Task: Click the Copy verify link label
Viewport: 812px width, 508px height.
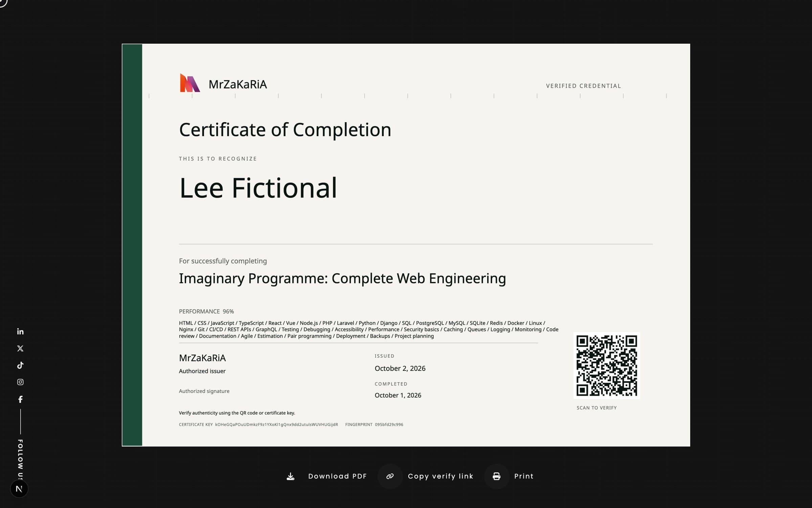Action: [x=441, y=476]
